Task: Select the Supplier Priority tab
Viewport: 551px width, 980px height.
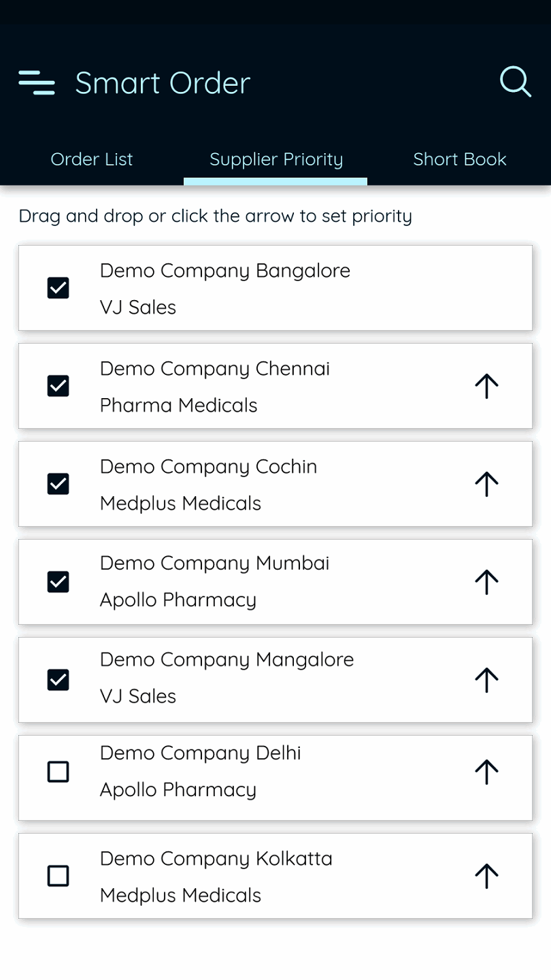Action: point(276,159)
